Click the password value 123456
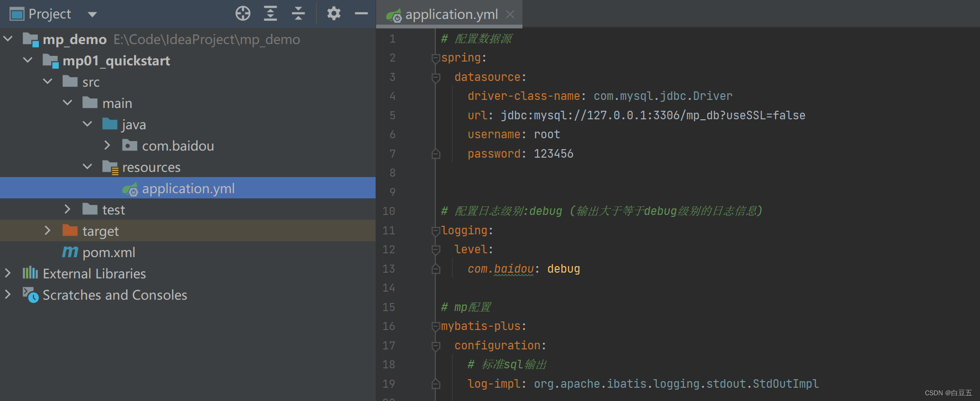Screen dimensions: 980x401 tap(553, 154)
